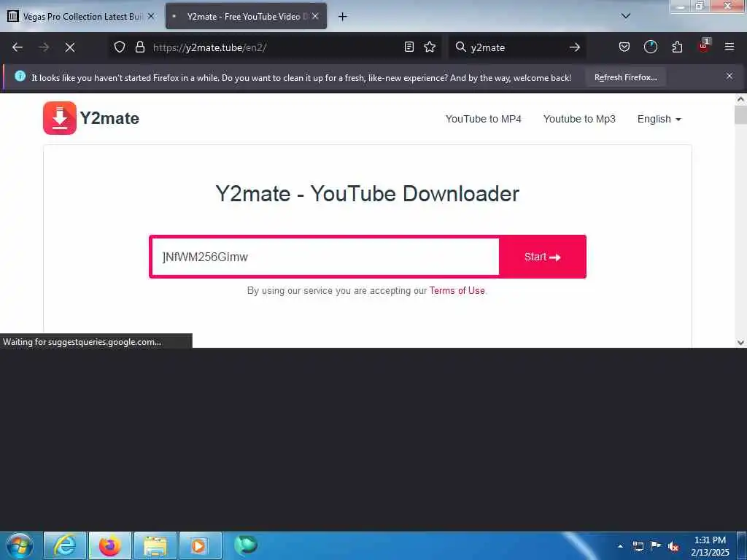Show hidden tray icons arrow
Image resolution: width=747 pixels, height=560 pixels.
620,546
